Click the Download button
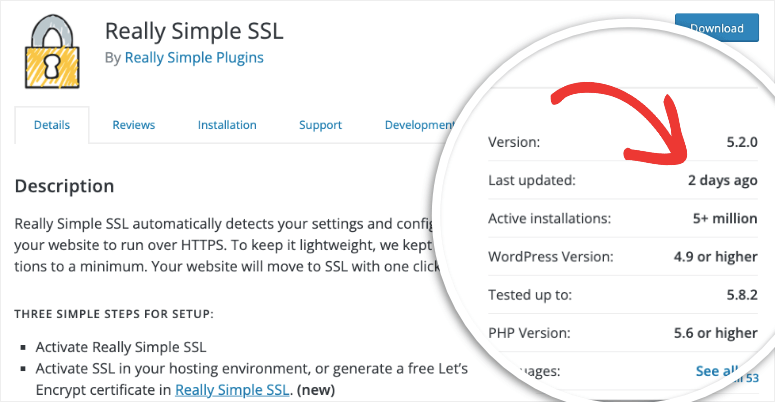Image resolution: width=775 pixels, height=402 pixels. point(717,28)
